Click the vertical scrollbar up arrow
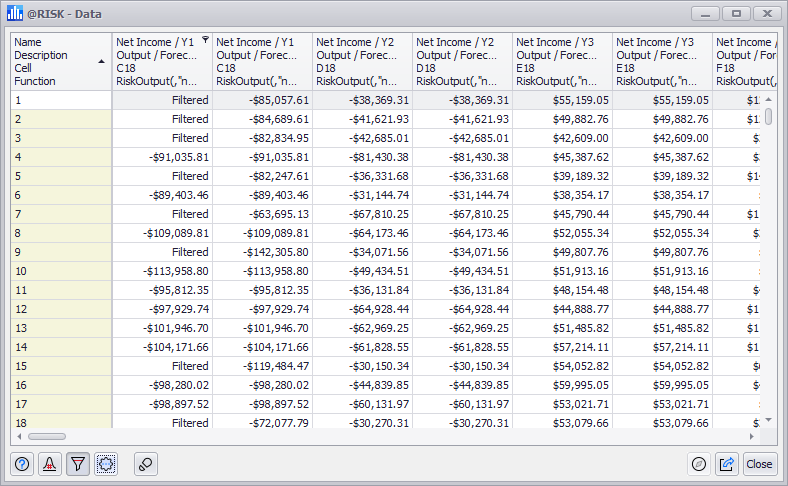This screenshot has width=788, height=486. click(769, 99)
